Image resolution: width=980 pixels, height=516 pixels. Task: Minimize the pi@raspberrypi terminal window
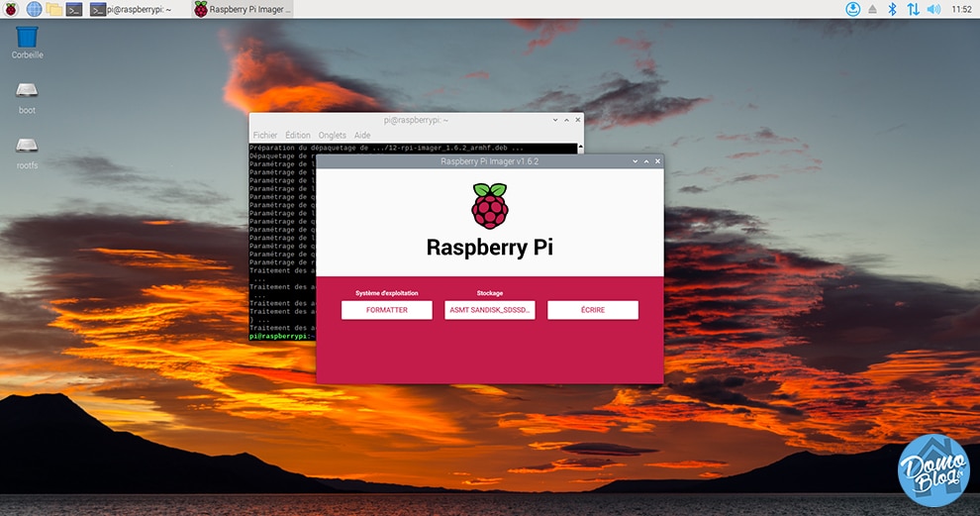tap(555, 120)
